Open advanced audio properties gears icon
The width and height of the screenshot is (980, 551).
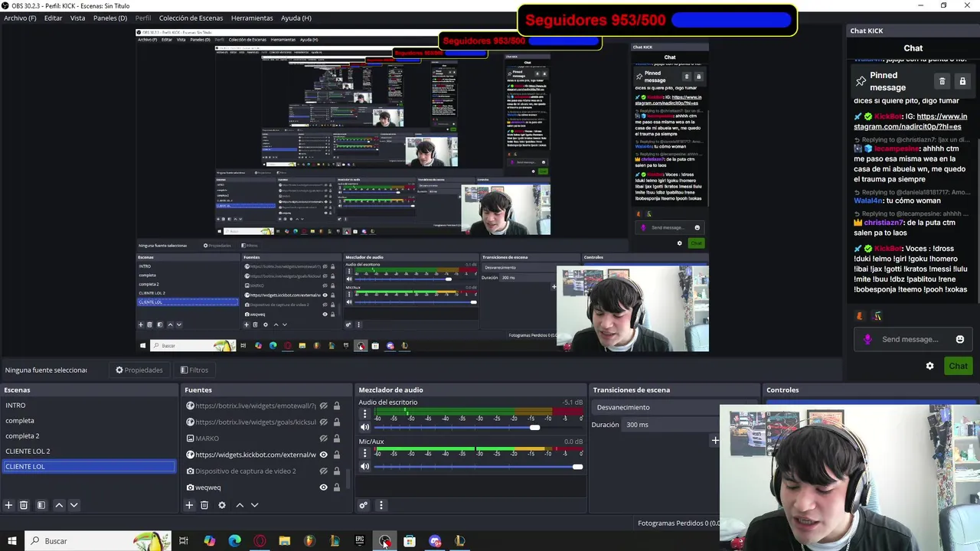click(364, 505)
